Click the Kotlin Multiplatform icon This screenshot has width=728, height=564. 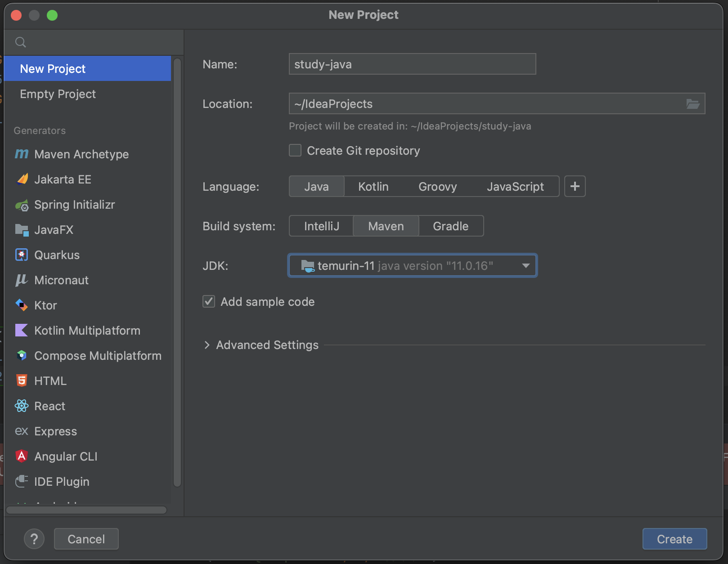(x=22, y=330)
